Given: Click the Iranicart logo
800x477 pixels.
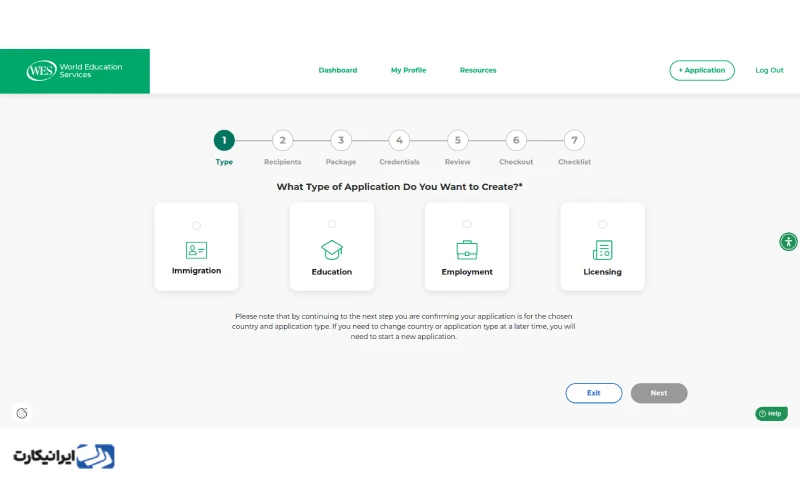Looking at the screenshot, I should (64, 456).
